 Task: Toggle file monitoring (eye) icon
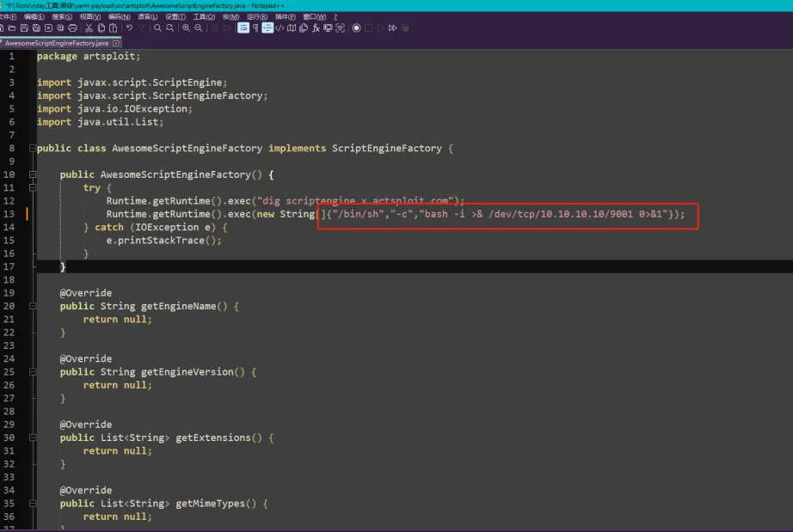point(340,28)
